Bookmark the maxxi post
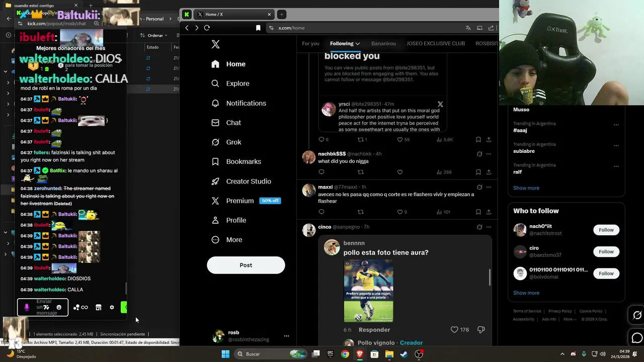644x362 pixels. click(478, 212)
